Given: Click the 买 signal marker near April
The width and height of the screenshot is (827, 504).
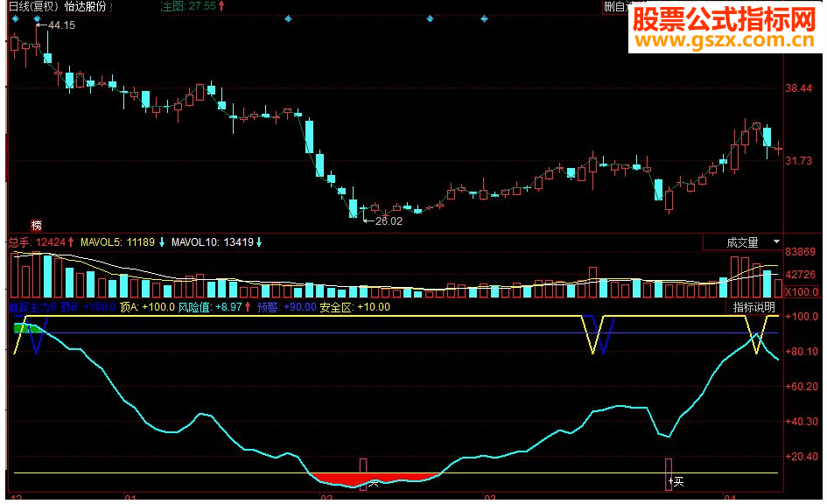Looking at the screenshot, I should pos(676,481).
